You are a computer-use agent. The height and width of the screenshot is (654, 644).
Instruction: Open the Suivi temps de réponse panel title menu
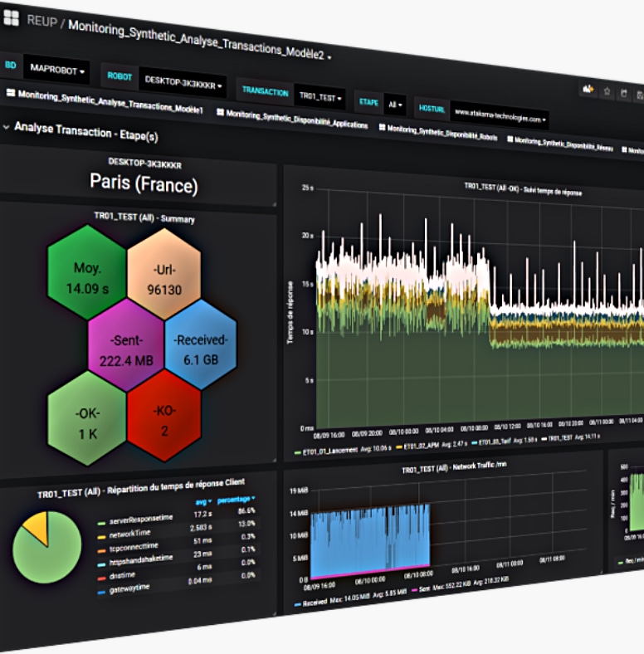(x=523, y=188)
